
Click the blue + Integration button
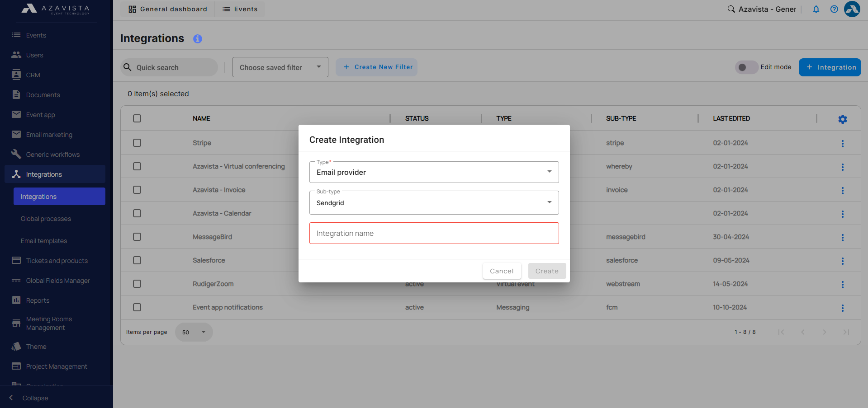tap(830, 67)
